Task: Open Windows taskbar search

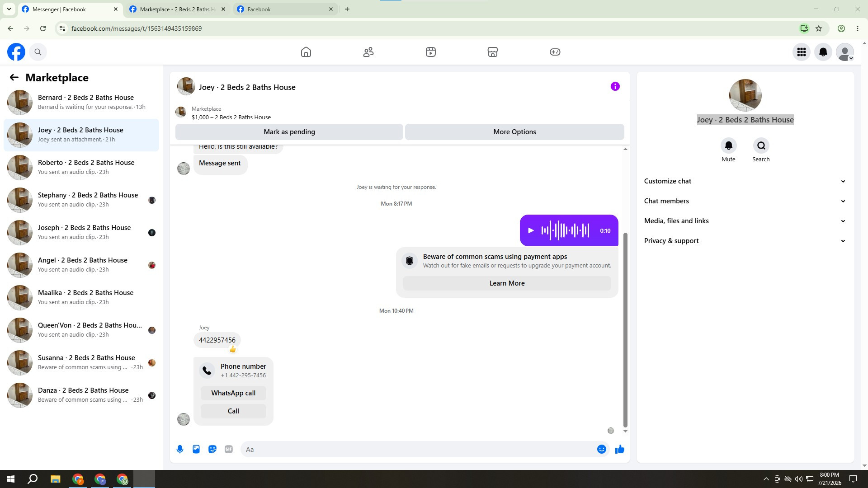Action: tap(33, 479)
